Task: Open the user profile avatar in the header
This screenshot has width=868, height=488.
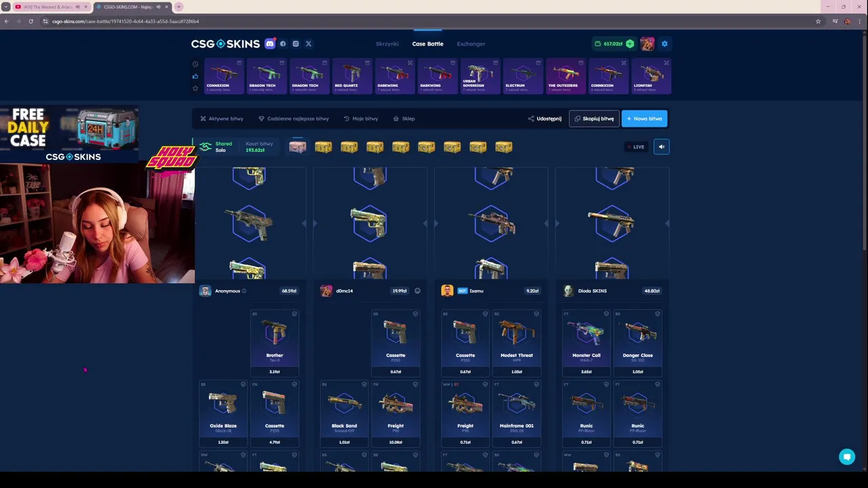Action: coord(648,44)
